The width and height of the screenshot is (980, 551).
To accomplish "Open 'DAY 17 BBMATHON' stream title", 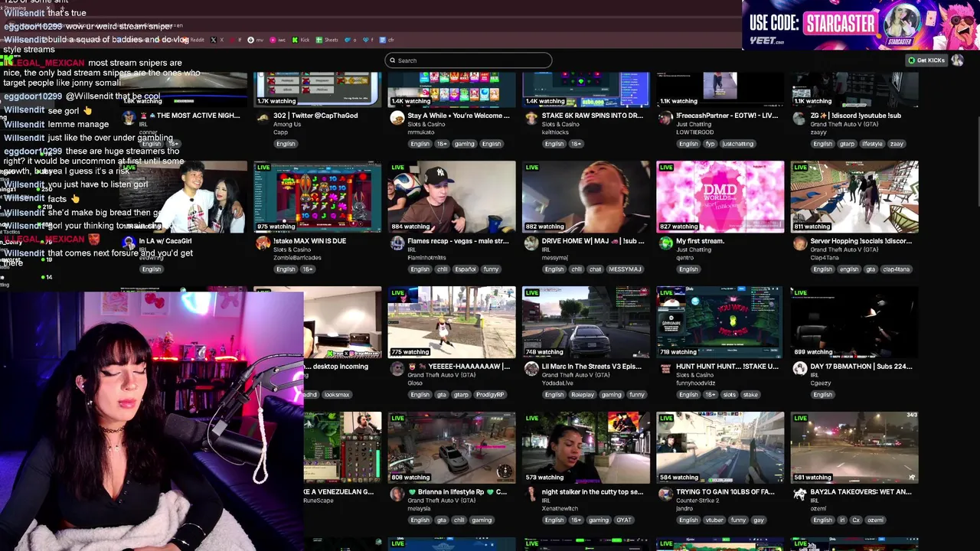I will coord(861,367).
